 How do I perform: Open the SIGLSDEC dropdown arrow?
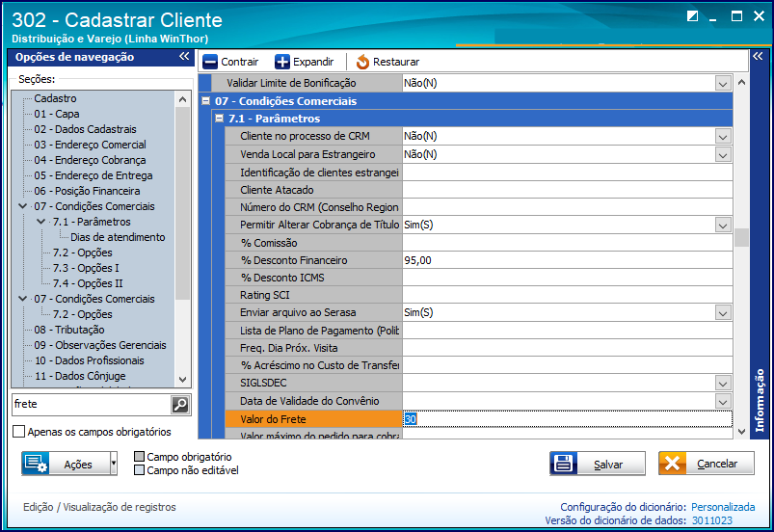click(723, 384)
